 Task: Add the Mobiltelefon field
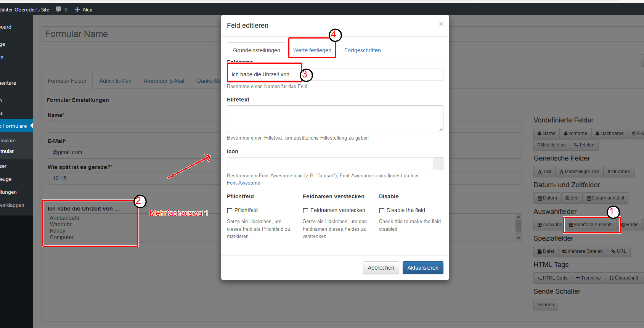[551, 145]
